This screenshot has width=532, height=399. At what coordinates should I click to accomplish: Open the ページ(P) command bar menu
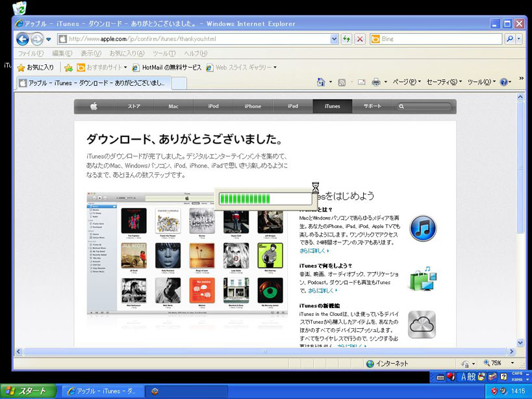pyautogui.click(x=407, y=82)
